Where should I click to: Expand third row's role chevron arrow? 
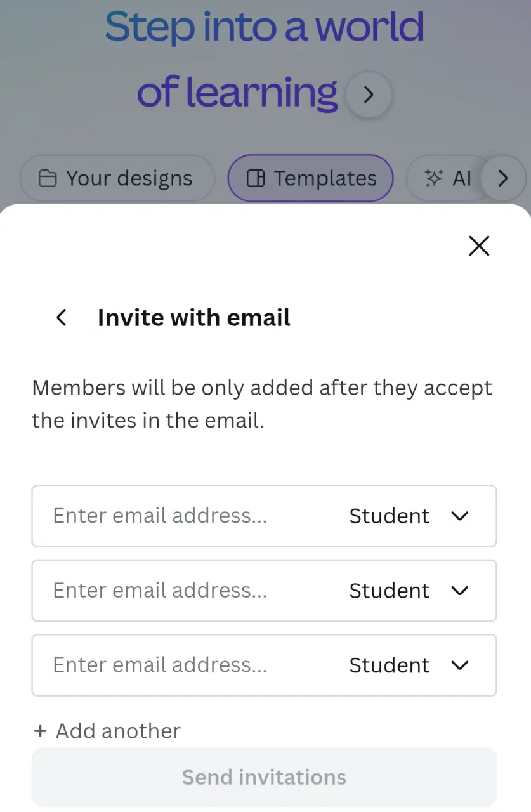pyautogui.click(x=459, y=665)
